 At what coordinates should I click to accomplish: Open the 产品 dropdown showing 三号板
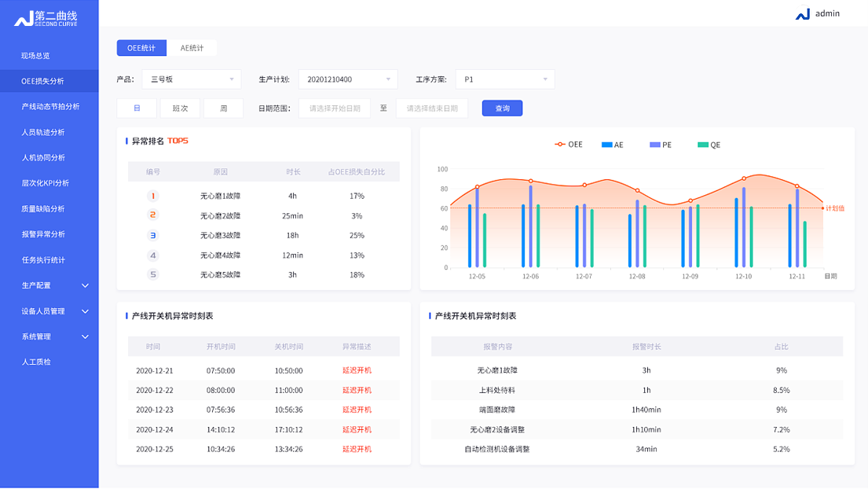(191, 79)
